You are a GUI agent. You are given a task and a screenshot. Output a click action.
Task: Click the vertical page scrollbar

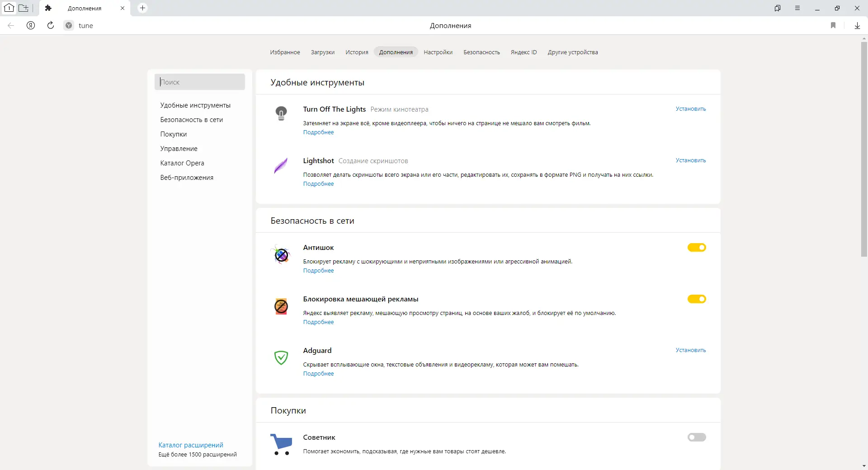864,149
